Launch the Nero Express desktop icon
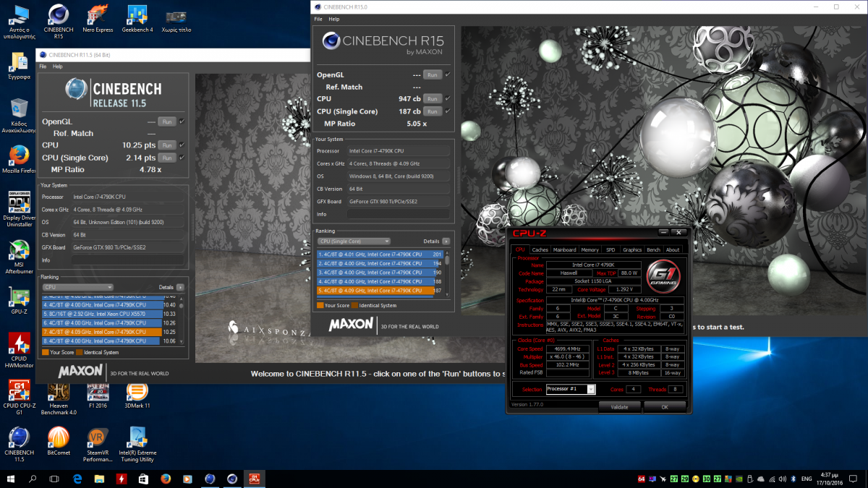The width and height of the screenshot is (868, 488). [98, 19]
